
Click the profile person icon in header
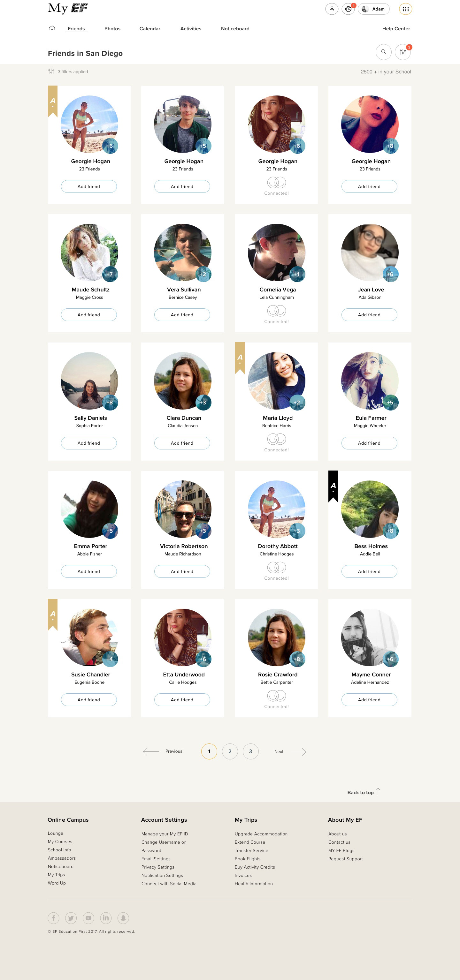[x=332, y=9]
